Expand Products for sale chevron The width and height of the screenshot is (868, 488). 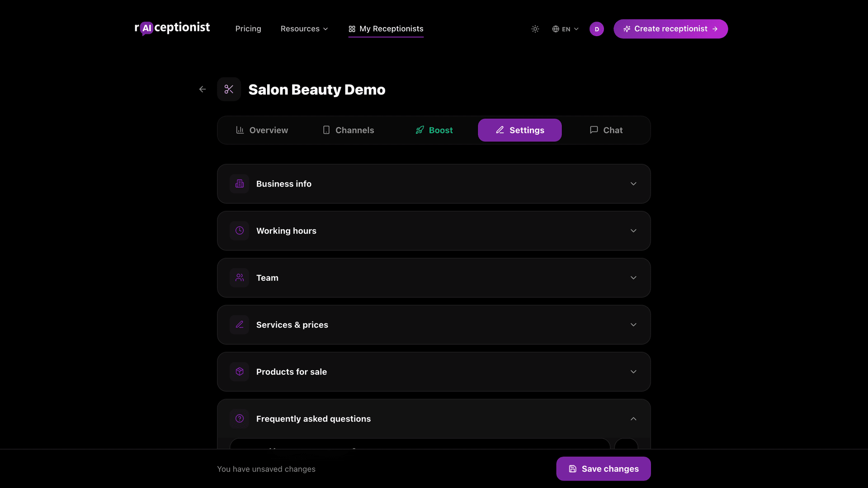(633, 372)
